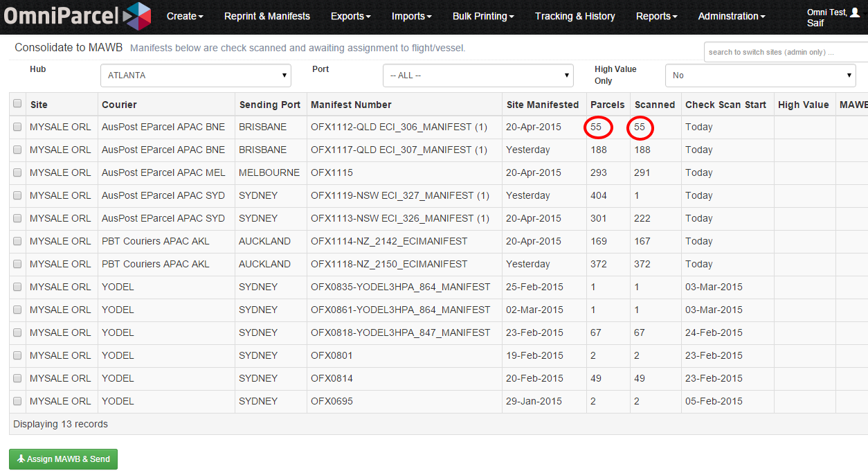
Task: Check the checkbox for manifest OFX0695
Action: (17, 400)
